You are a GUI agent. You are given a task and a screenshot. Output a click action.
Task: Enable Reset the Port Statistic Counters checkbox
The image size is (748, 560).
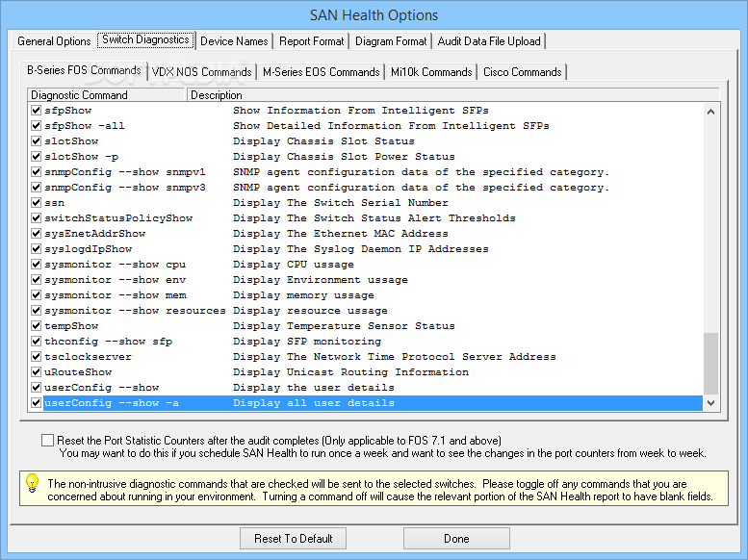47,440
